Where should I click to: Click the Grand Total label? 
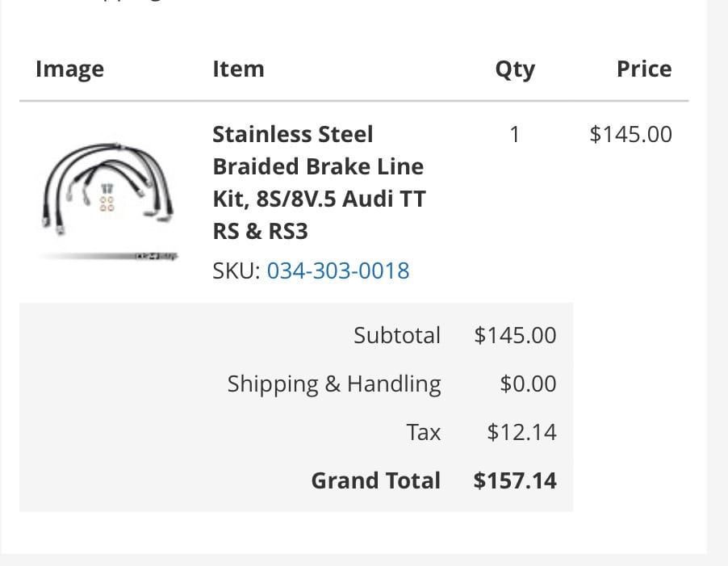coord(376,480)
